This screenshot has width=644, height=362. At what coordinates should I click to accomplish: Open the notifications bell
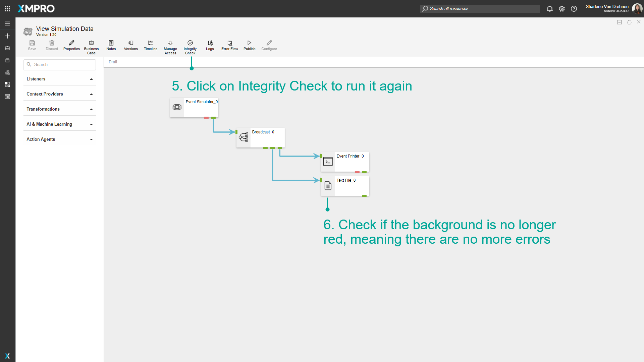click(x=549, y=9)
